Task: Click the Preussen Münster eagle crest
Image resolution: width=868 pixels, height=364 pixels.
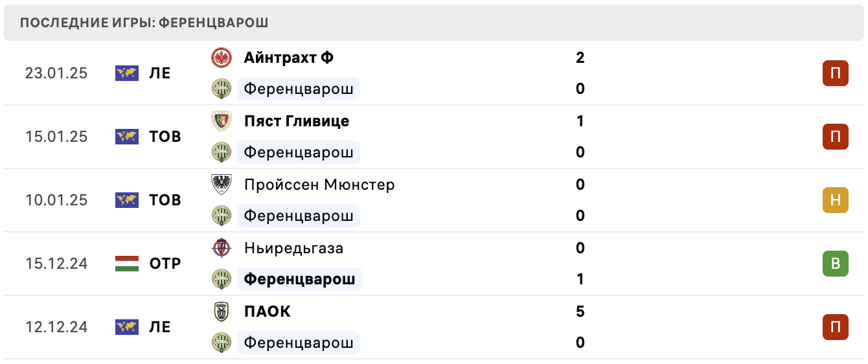Action: point(222,185)
